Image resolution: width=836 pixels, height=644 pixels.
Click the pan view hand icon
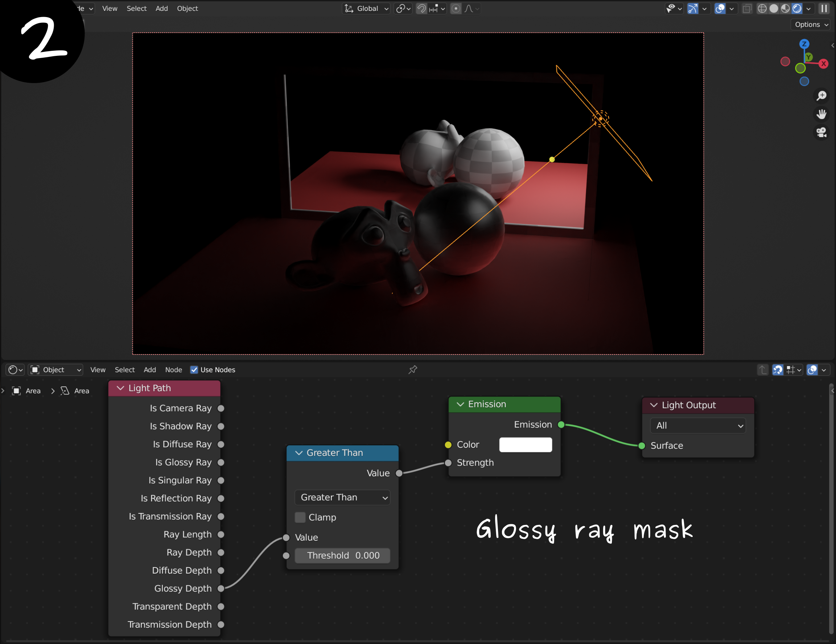(821, 114)
